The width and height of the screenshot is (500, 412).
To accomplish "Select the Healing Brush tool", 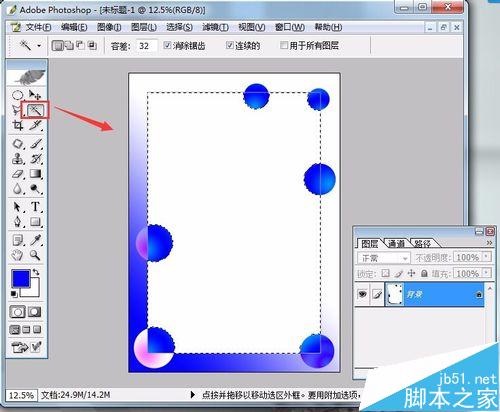I will [17, 144].
